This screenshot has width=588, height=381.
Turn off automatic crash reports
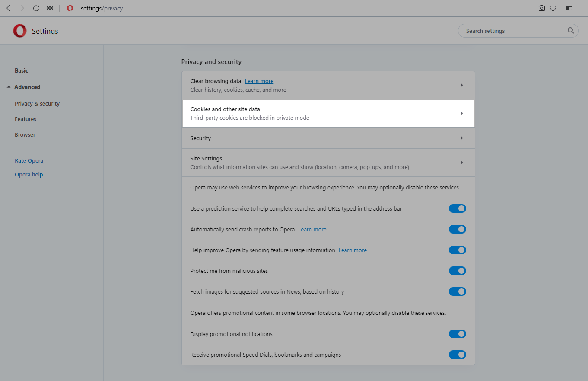click(457, 229)
